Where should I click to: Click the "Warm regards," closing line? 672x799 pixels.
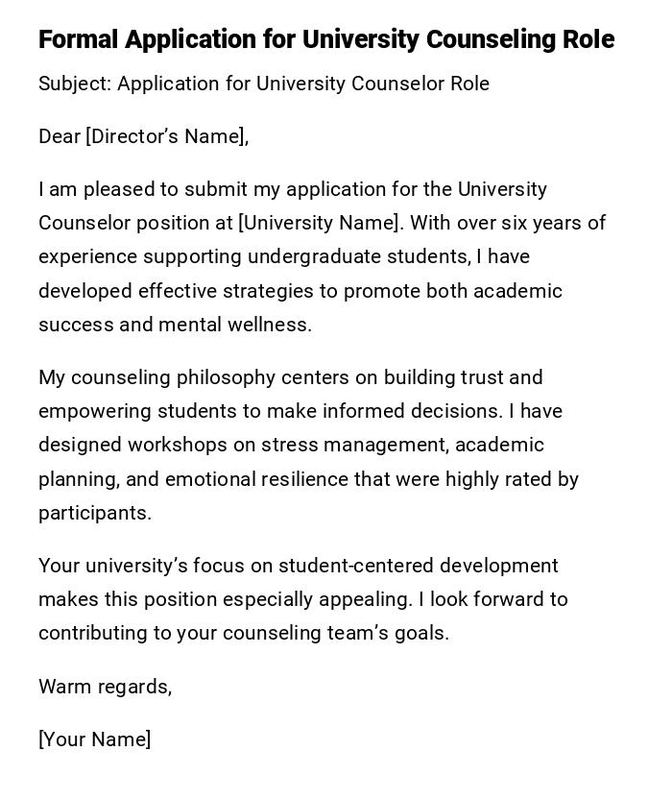(105, 687)
